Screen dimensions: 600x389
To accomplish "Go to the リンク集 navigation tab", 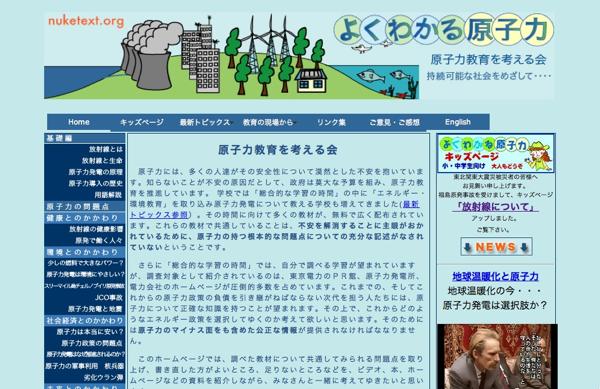I will [331, 122].
